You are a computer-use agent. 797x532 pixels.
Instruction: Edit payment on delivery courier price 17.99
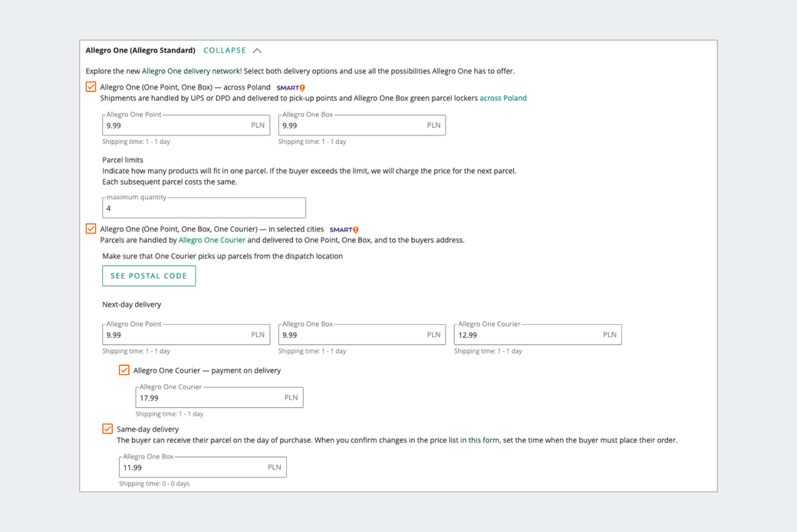pyautogui.click(x=219, y=398)
